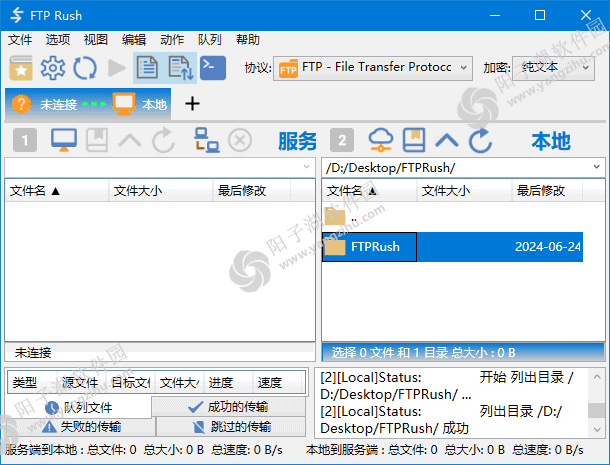Click the log scrollbar up arrow

tap(597, 376)
